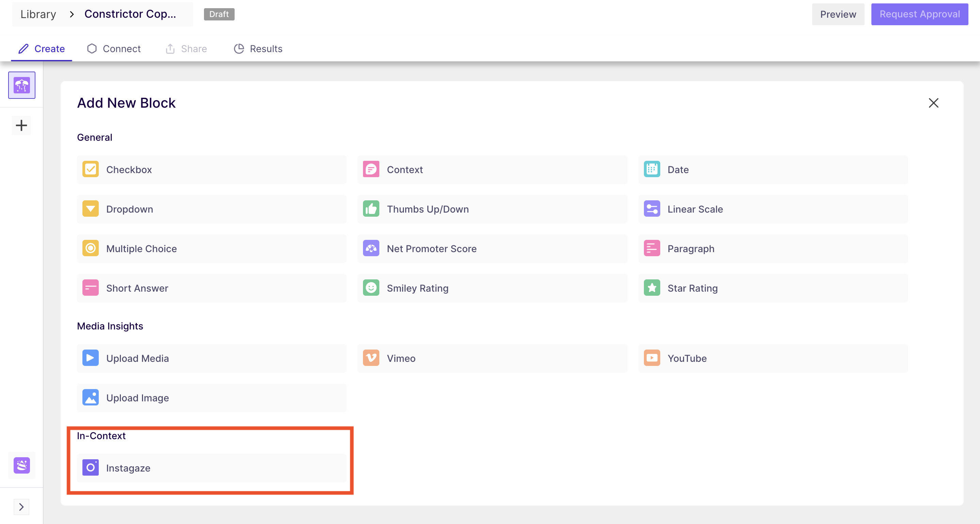This screenshot has height=524, width=980.
Task: Add a Short Answer block
Action: 211,289
